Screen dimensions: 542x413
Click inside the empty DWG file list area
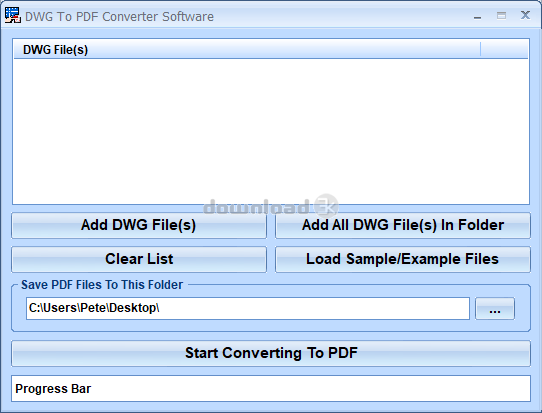pos(271,131)
